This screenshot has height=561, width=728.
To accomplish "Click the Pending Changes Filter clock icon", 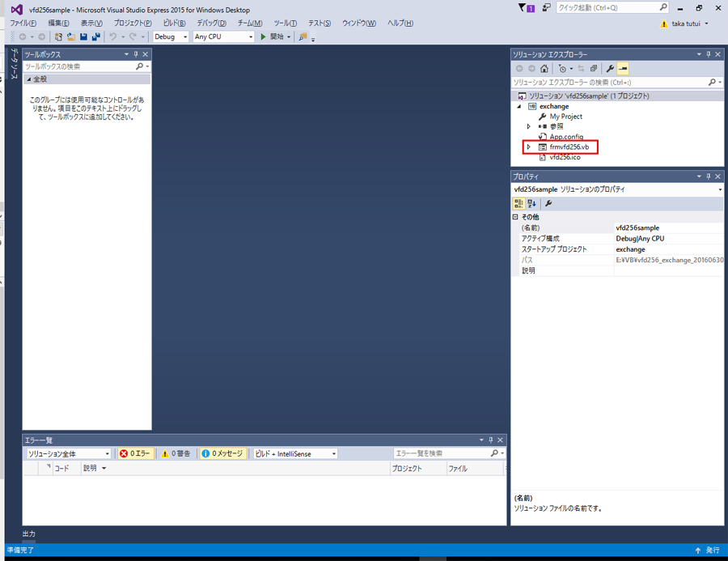I will 562,69.
